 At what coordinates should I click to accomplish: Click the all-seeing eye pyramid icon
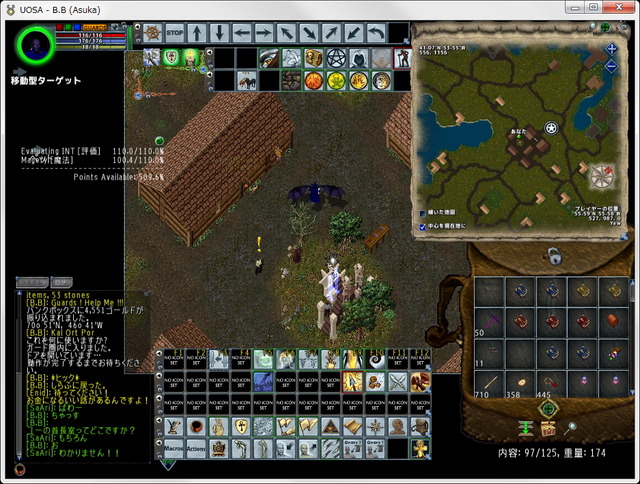(x=331, y=427)
